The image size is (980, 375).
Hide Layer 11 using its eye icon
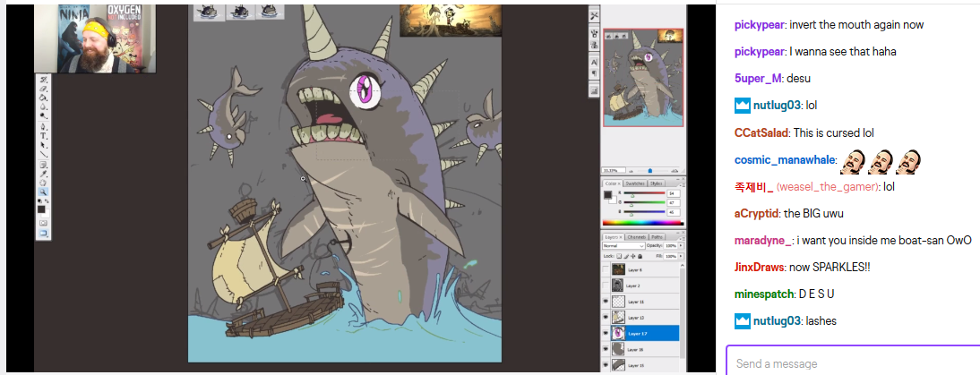pos(606,301)
